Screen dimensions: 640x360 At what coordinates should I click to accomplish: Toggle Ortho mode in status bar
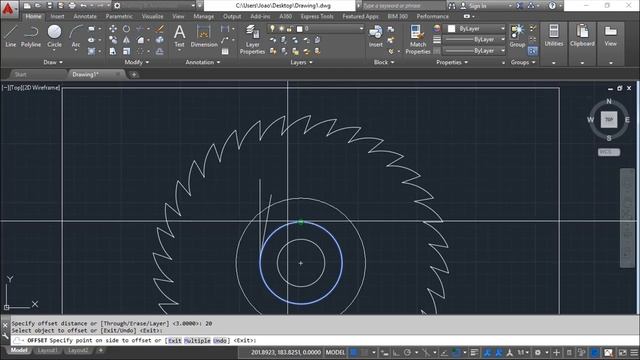point(396,352)
